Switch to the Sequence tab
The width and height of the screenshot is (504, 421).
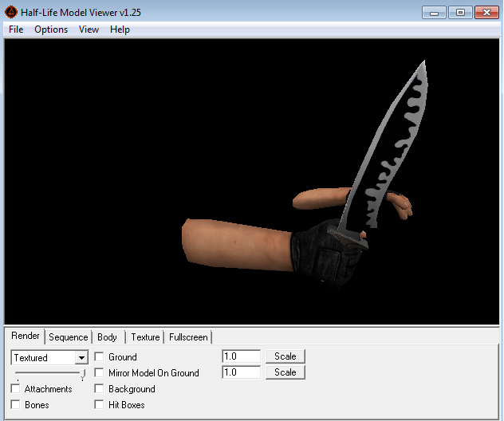[68, 337]
